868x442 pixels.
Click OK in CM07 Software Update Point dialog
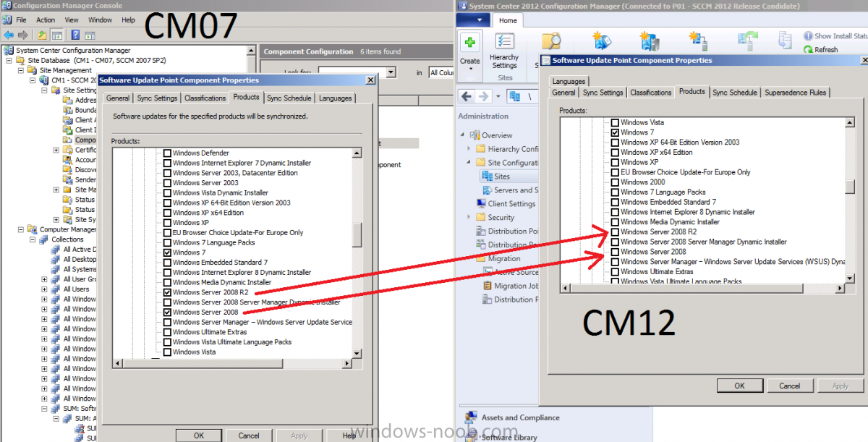pos(199,435)
